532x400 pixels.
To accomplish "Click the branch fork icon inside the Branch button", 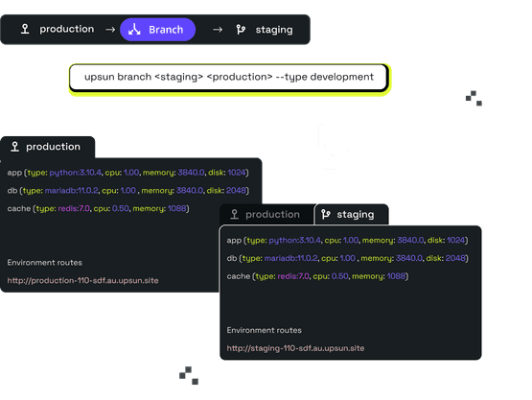I will pos(134,30).
